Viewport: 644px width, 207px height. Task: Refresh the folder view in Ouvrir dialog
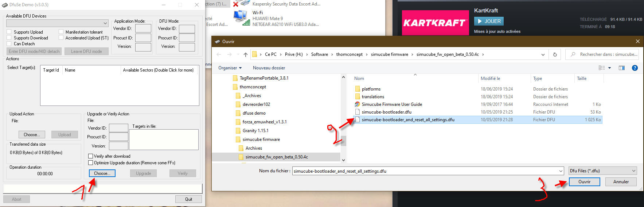(555, 54)
